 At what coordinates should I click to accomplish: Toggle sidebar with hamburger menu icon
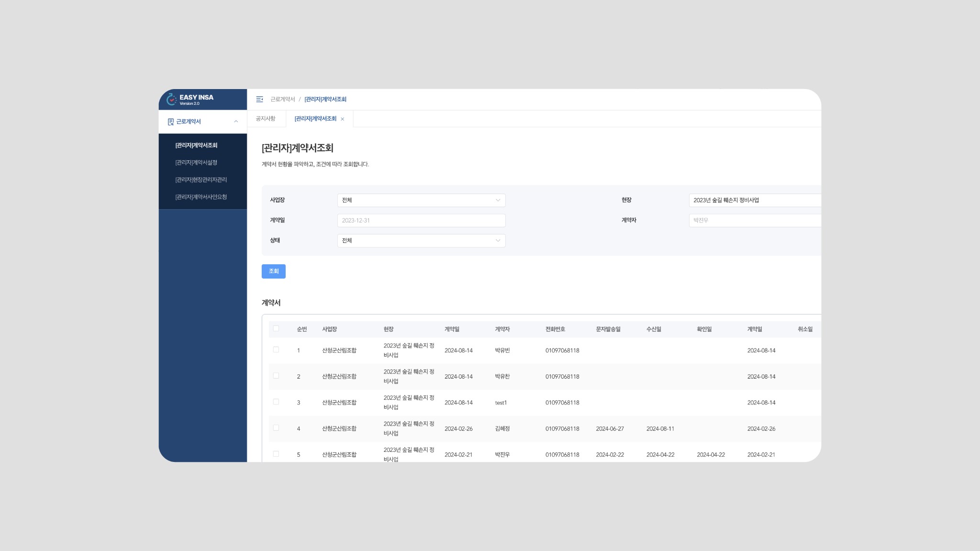pos(259,99)
